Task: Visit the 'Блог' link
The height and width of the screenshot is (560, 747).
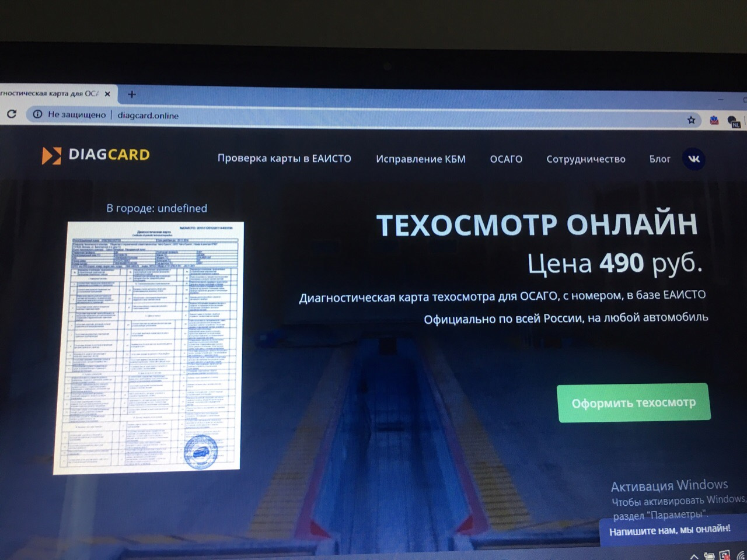Action: click(659, 159)
